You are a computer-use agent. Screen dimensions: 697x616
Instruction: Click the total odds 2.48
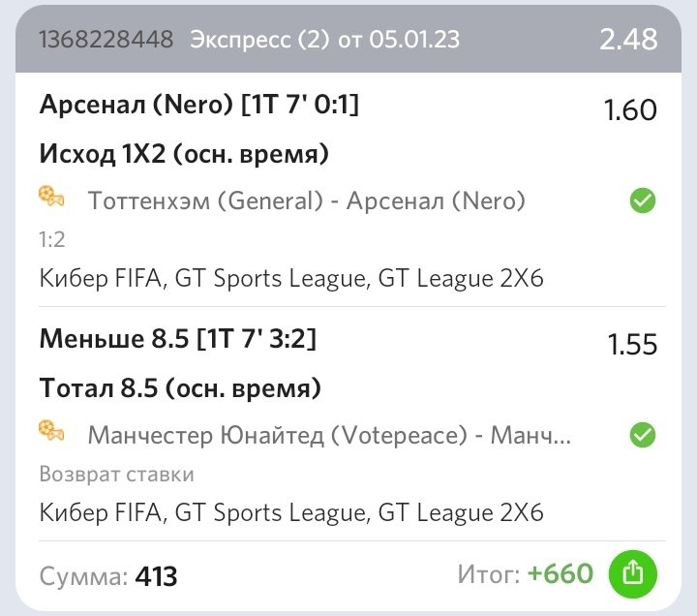click(x=628, y=39)
